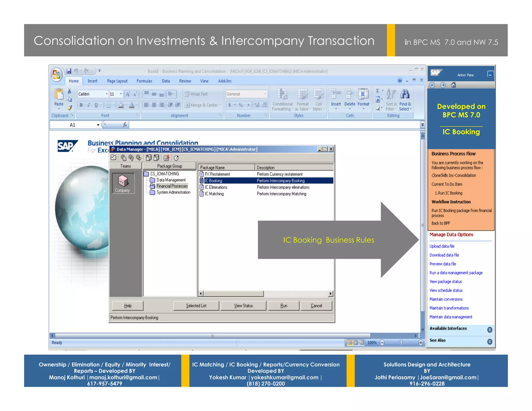Screen dimensions: 532x411
Task: Click Format as Table icon
Action: tap(303, 94)
